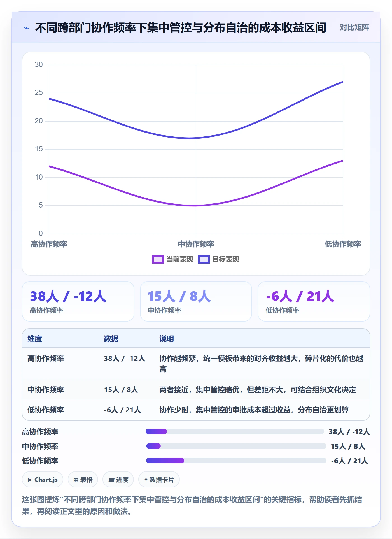Select the 数据卡片 tag chip
Viewport: 392px width, 539px height.
159,480
